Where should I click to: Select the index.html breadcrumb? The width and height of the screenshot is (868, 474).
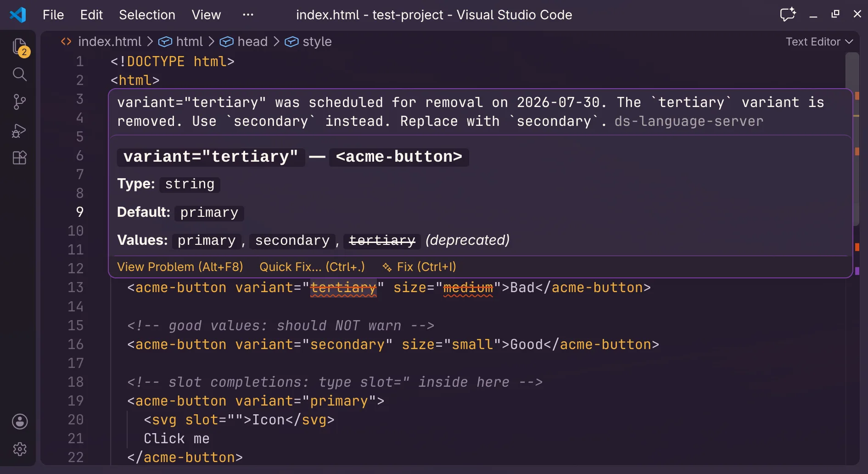pyautogui.click(x=110, y=42)
